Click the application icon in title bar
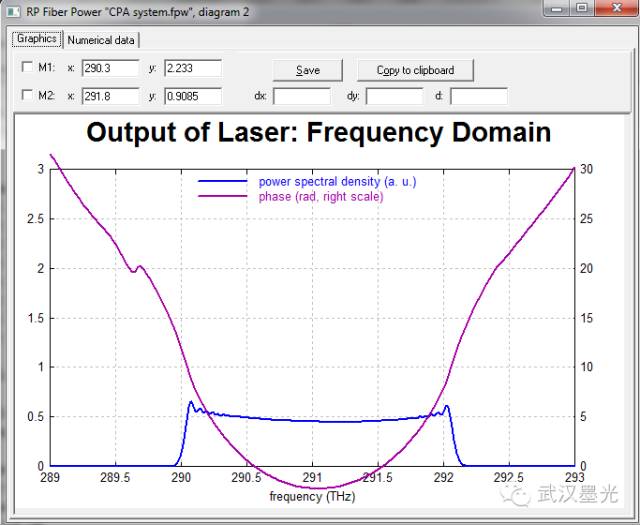The height and width of the screenshot is (525, 640). (13, 11)
